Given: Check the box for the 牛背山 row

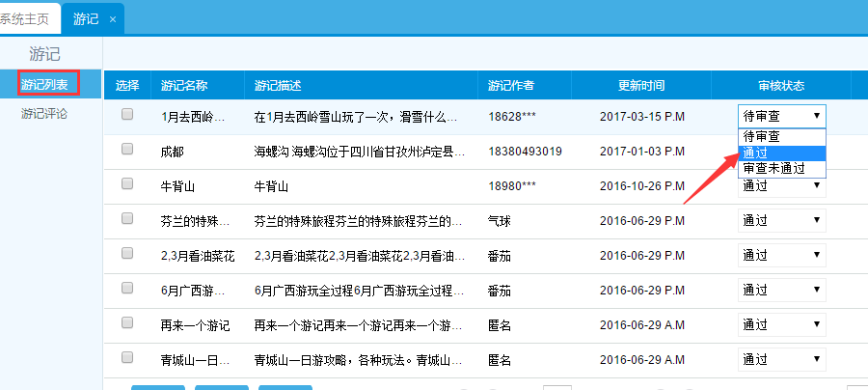Looking at the screenshot, I should tap(127, 184).
